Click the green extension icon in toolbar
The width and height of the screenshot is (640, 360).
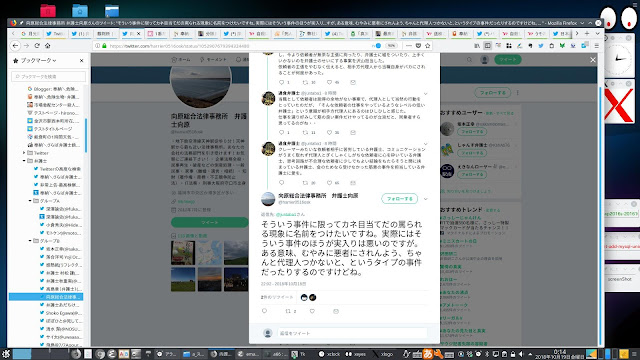click(x=562, y=46)
